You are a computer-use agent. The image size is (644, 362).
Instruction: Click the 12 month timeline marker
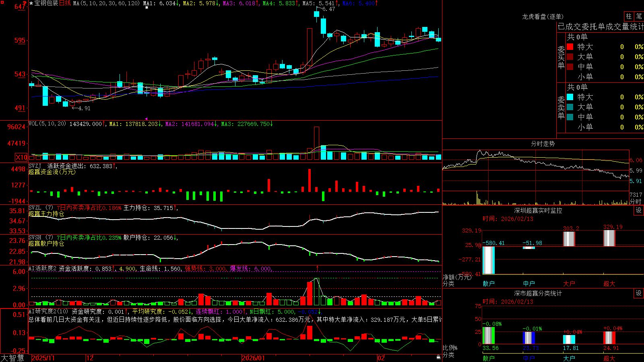click(90, 358)
